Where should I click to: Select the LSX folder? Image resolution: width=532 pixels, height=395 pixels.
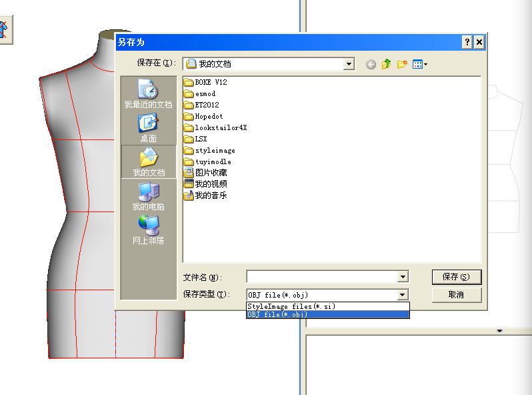coord(195,139)
